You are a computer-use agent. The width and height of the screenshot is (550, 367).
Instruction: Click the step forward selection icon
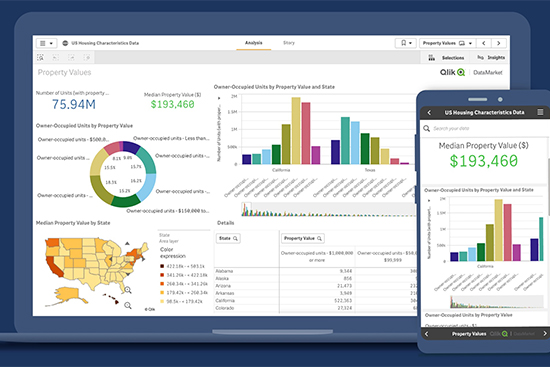(x=71, y=57)
